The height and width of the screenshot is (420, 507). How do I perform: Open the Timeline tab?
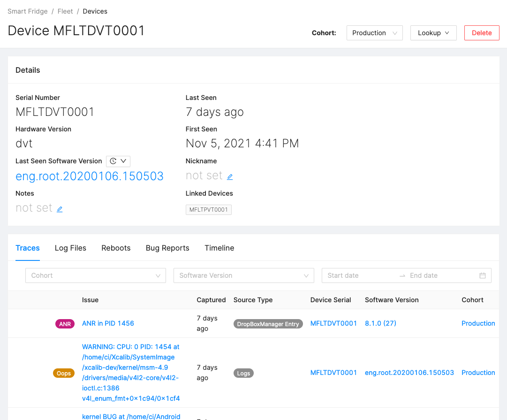pyautogui.click(x=219, y=248)
